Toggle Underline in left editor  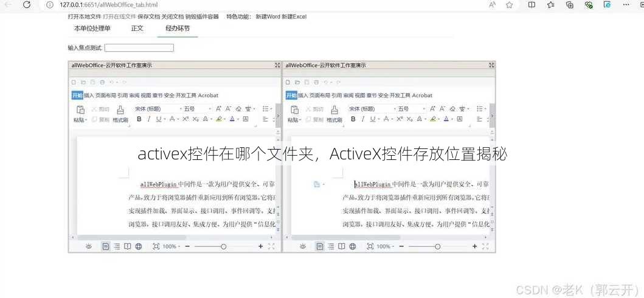coord(159,119)
